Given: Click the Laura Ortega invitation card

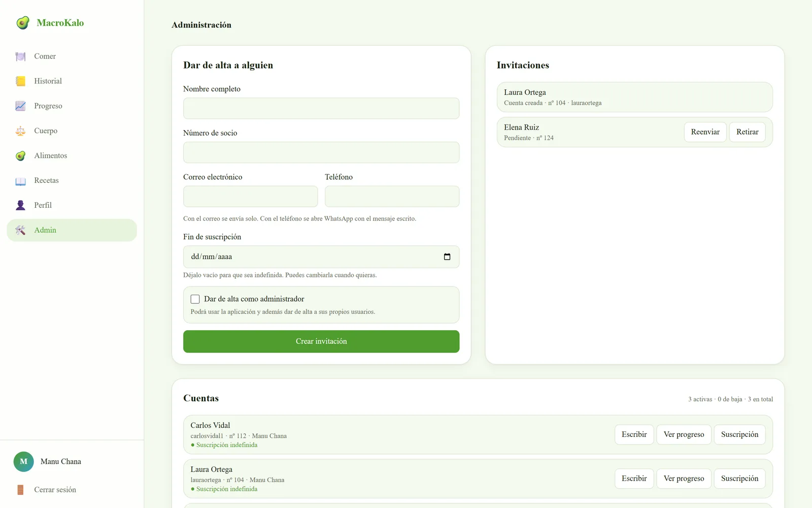Looking at the screenshot, I should pyautogui.click(x=634, y=97).
